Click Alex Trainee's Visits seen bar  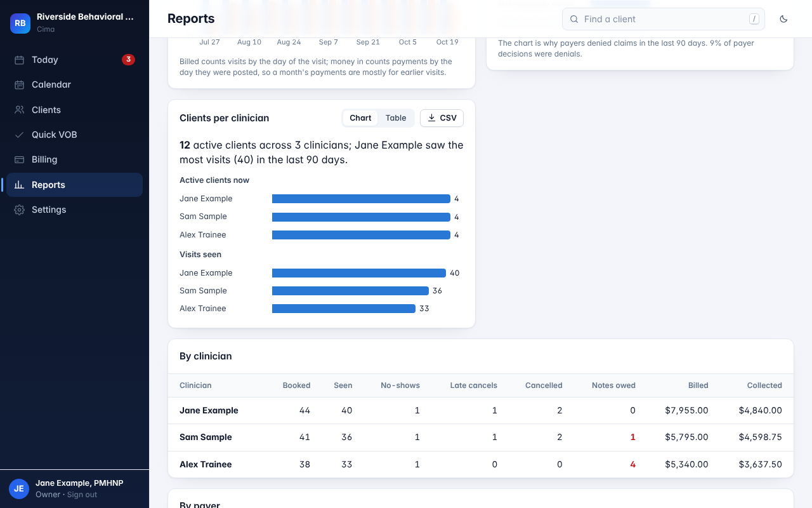[344, 309]
